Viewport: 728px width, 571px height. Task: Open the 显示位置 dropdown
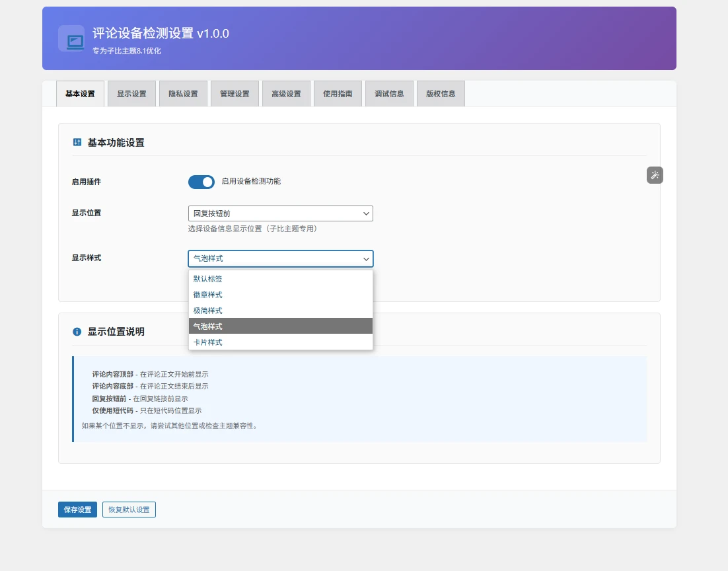pos(280,213)
